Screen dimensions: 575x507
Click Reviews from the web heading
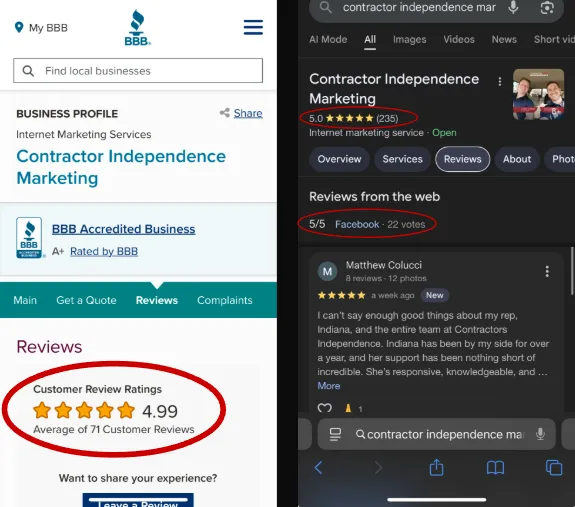click(374, 197)
